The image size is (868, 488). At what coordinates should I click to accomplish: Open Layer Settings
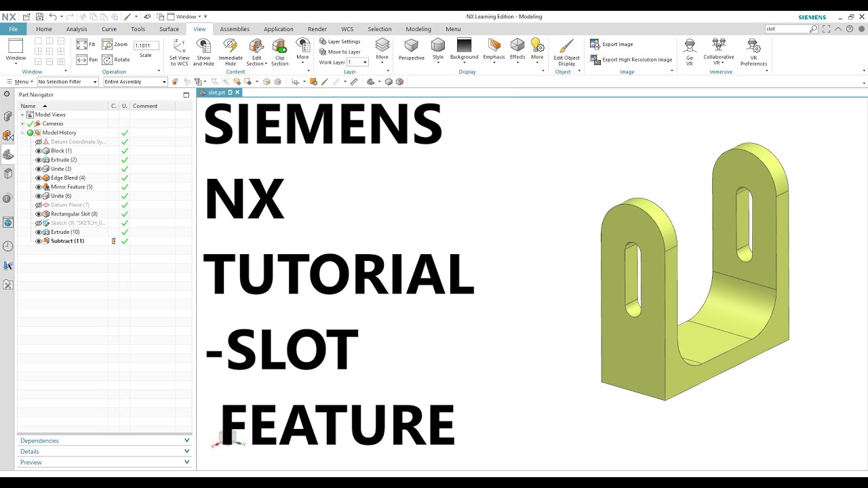[340, 41]
